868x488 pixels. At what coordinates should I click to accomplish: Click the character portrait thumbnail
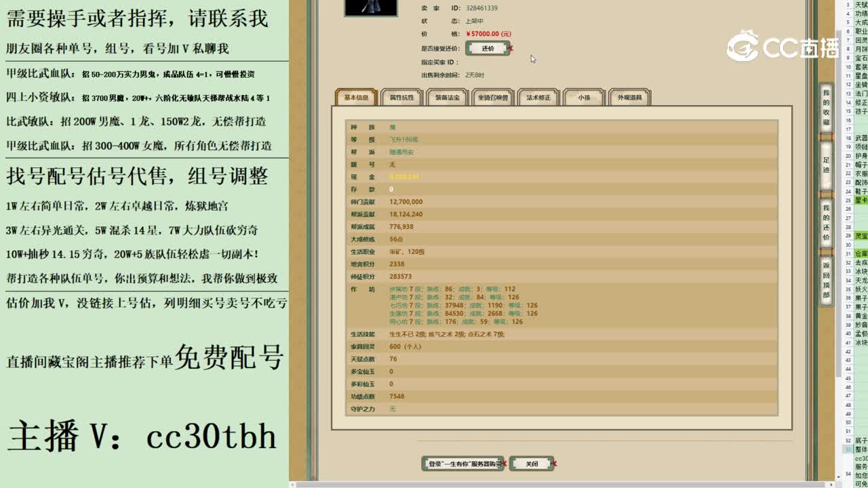tap(371, 8)
